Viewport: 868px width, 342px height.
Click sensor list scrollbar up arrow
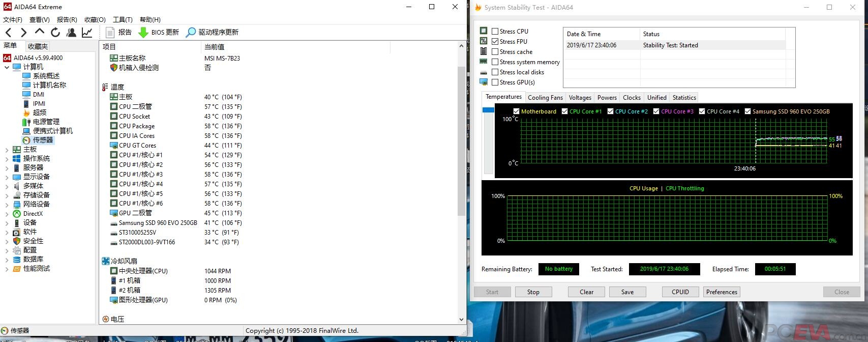461,46
